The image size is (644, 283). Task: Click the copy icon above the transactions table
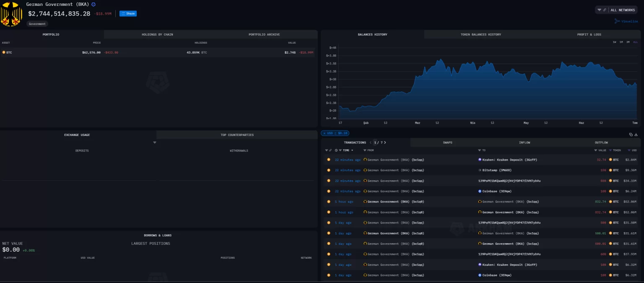tap(631, 135)
